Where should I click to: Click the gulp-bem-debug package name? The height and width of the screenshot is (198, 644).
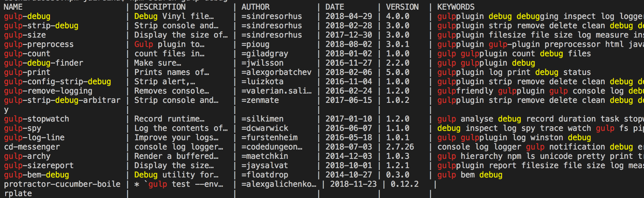point(37,175)
